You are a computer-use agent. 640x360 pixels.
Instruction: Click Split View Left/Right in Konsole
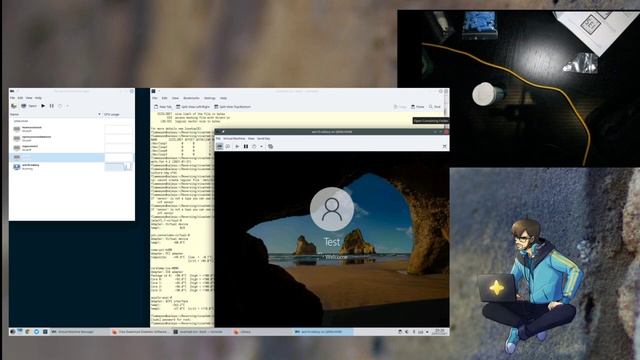pos(193,107)
